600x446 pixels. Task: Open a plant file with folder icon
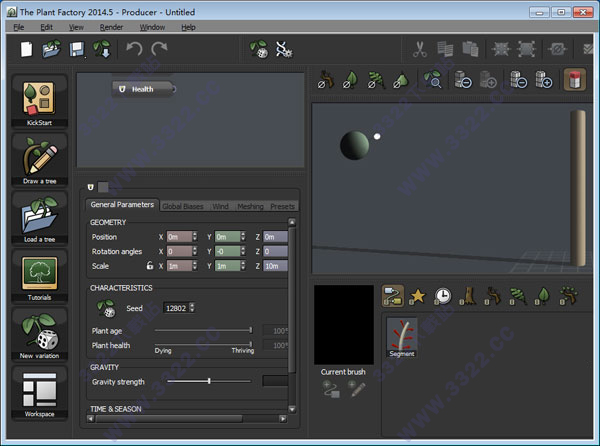51,49
